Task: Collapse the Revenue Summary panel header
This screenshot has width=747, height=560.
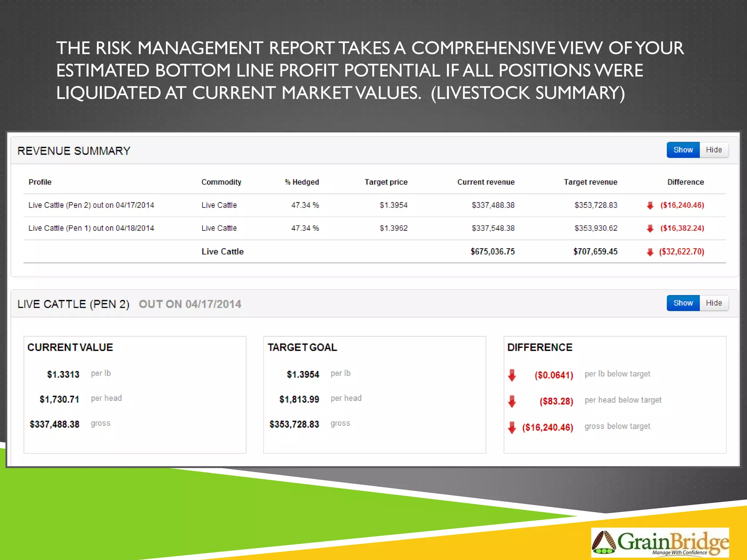Action: click(74, 151)
